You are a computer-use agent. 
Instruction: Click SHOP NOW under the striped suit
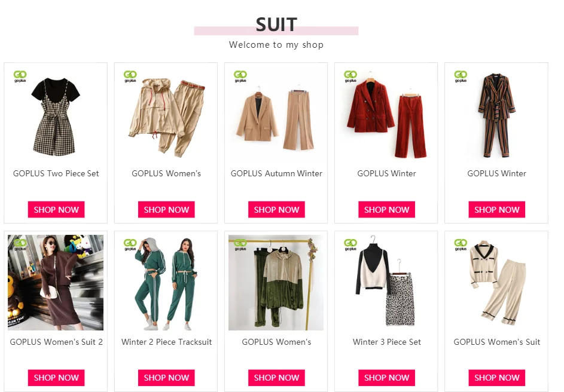497,210
